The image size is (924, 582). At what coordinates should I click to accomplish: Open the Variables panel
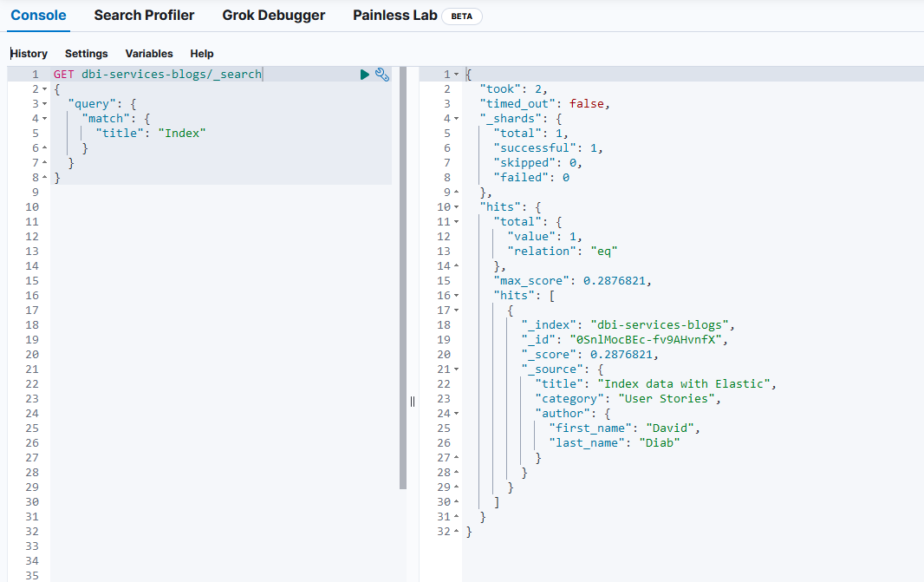click(x=149, y=54)
